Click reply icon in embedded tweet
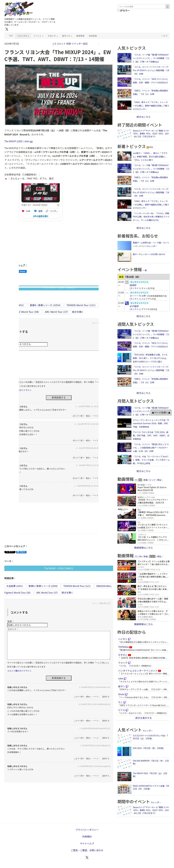This screenshot has height=868, width=174. [36, 211]
